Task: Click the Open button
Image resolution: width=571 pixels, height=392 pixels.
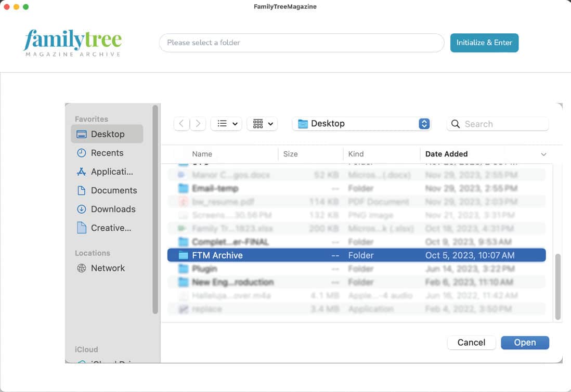Action: click(525, 343)
